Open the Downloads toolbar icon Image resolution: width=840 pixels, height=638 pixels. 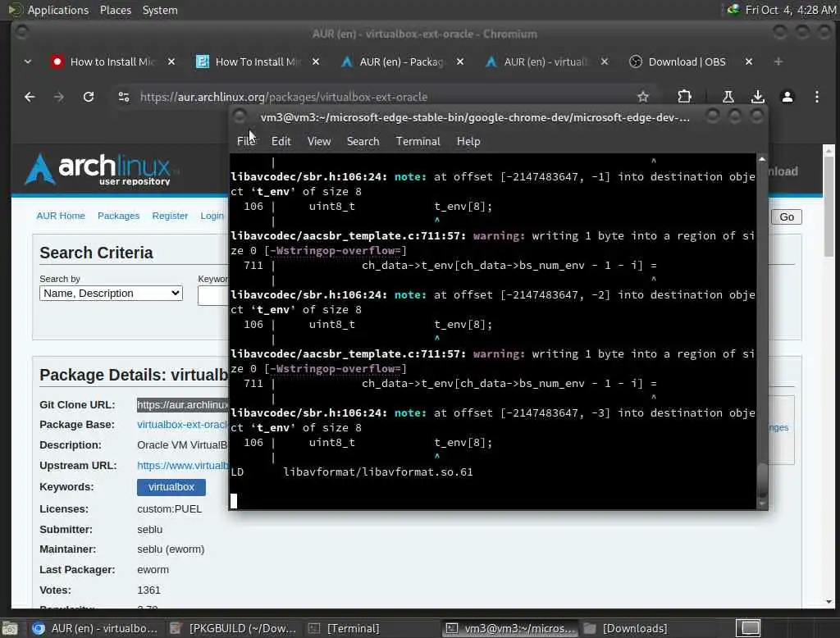757,97
